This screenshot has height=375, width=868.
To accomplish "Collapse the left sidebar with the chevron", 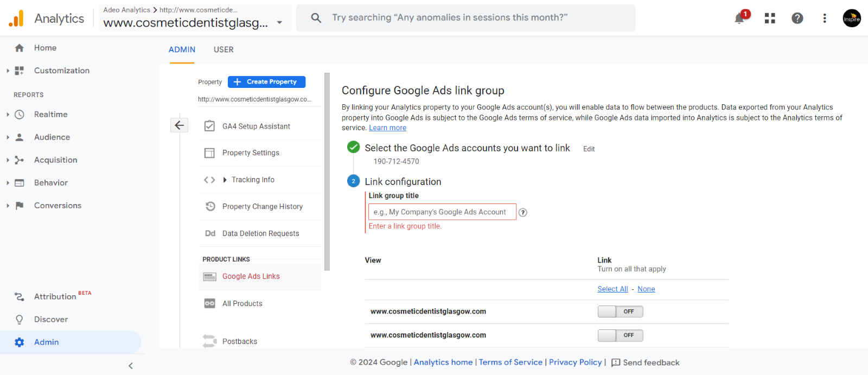I will 131,366.
